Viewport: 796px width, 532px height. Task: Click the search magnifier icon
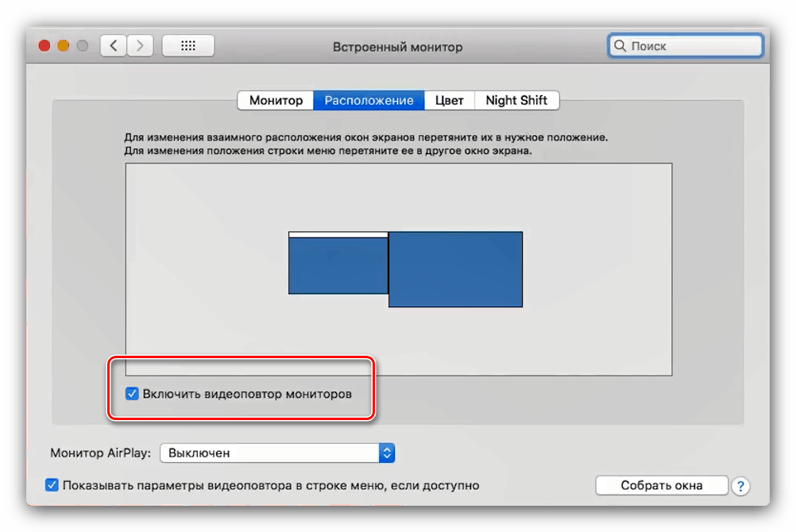coord(620,46)
